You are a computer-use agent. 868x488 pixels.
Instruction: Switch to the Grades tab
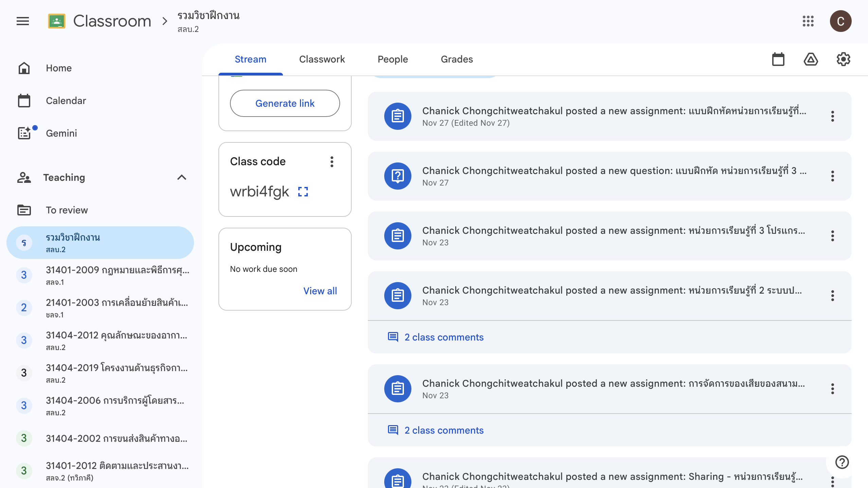[457, 59]
